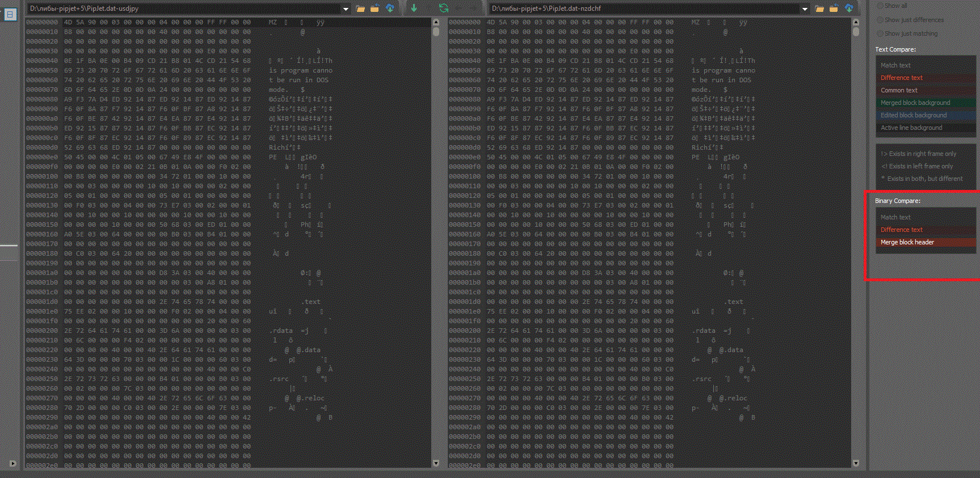The height and width of the screenshot is (478, 980).
Task: Click right pane scroll up arrow
Action: [x=856, y=22]
